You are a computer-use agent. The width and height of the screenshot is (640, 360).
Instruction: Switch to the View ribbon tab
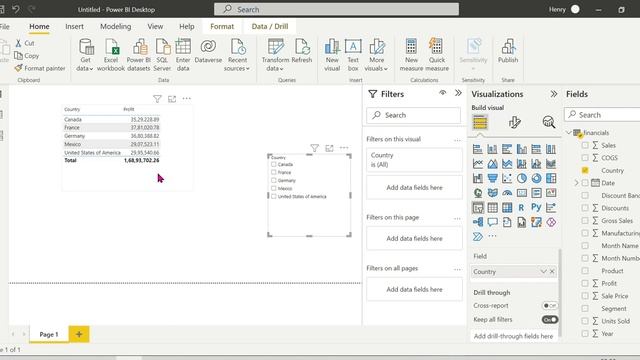coord(155,26)
